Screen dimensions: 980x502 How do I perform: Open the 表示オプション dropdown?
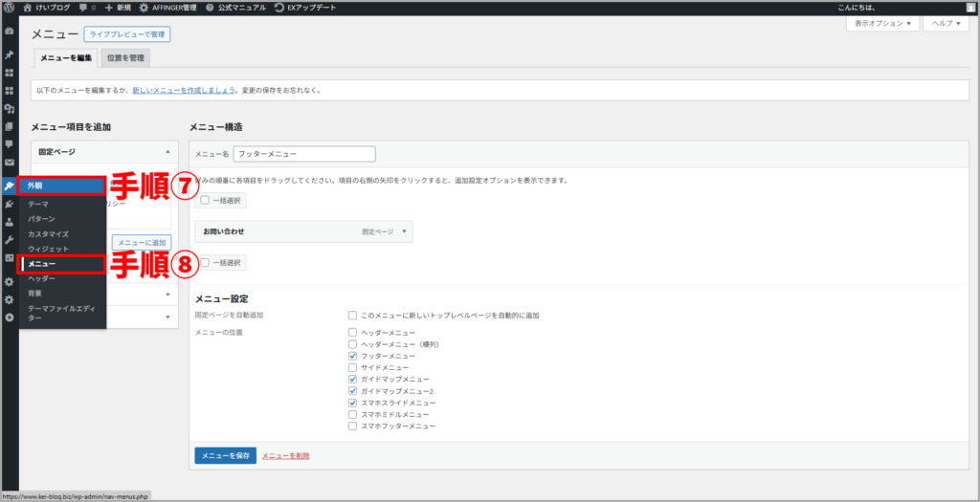tap(881, 23)
